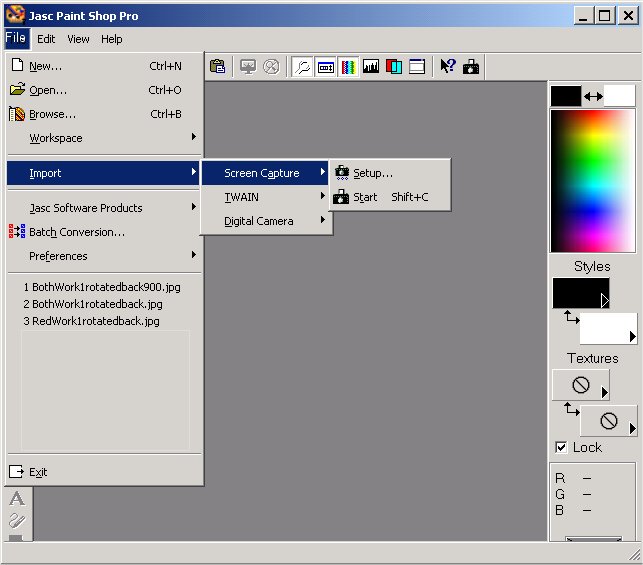Select the Text tool in the tool palette

click(16, 499)
